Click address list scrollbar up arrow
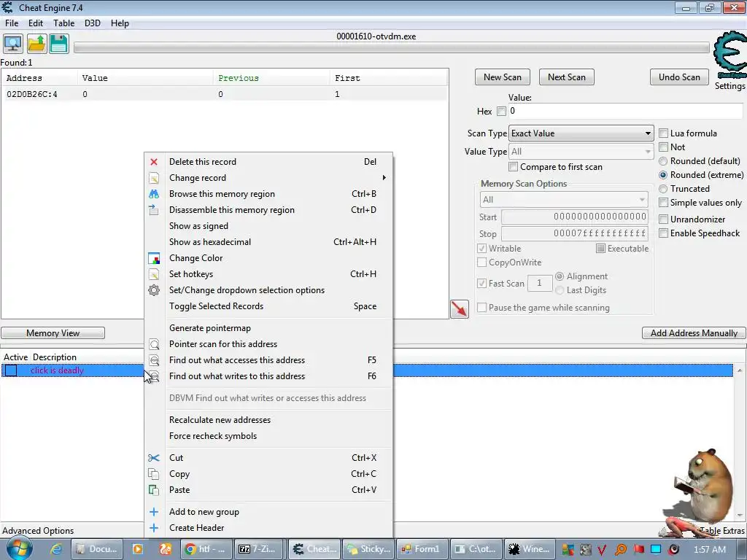Screen dimensions: 747x560 (740, 370)
